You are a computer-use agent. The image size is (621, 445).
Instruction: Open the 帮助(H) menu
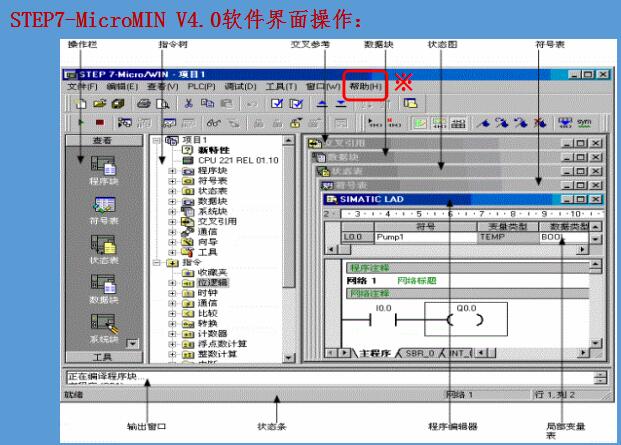click(365, 86)
